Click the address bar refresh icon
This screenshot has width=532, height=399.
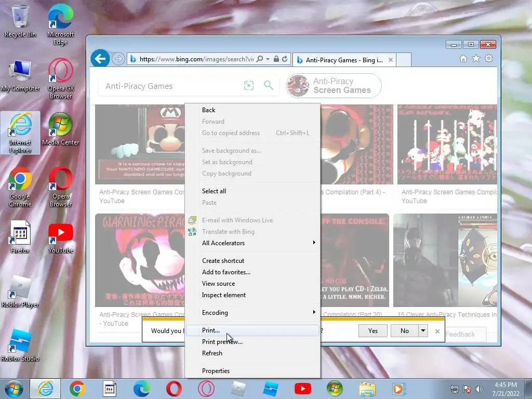coord(285,59)
